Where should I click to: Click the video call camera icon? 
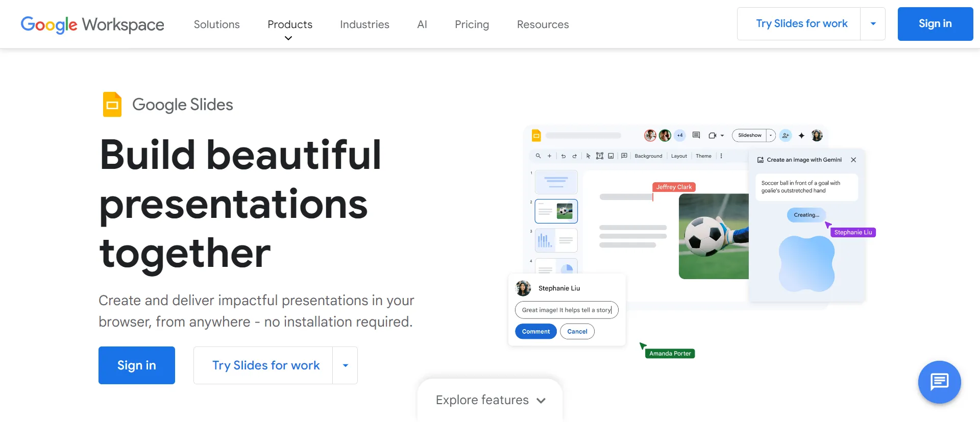click(x=713, y=135)
